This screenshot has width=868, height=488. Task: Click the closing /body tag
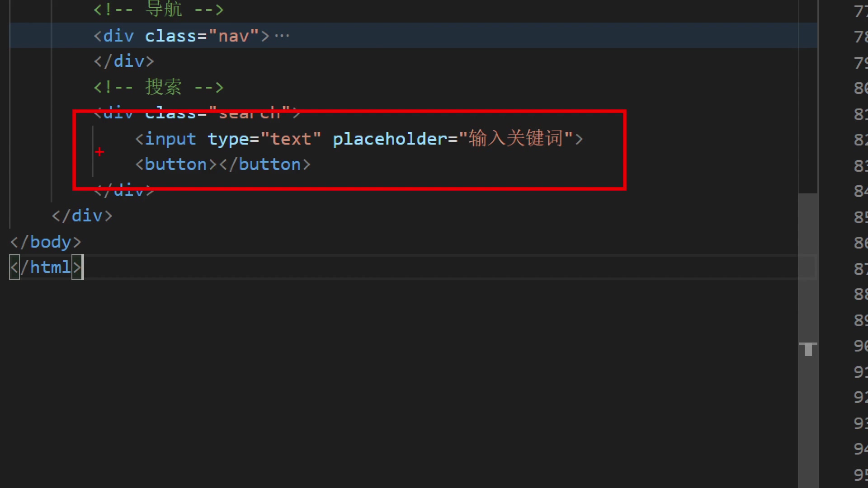(x=46, y=242)
